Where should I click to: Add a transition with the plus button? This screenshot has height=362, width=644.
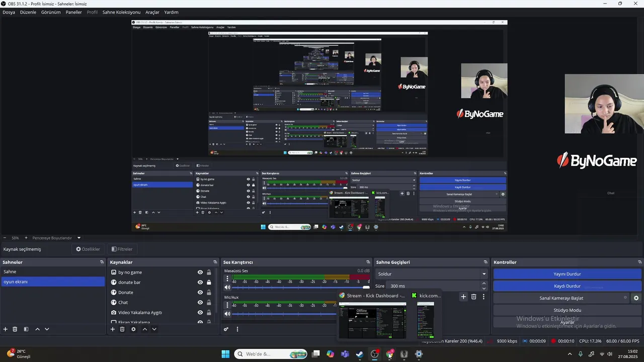pyautogui.click(x=463, y=297)
